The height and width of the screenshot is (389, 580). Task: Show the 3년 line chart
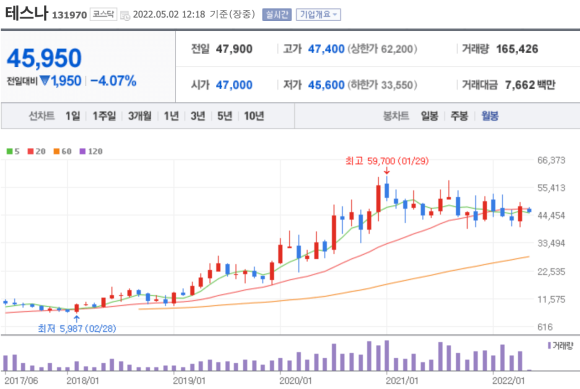[198, 116]
